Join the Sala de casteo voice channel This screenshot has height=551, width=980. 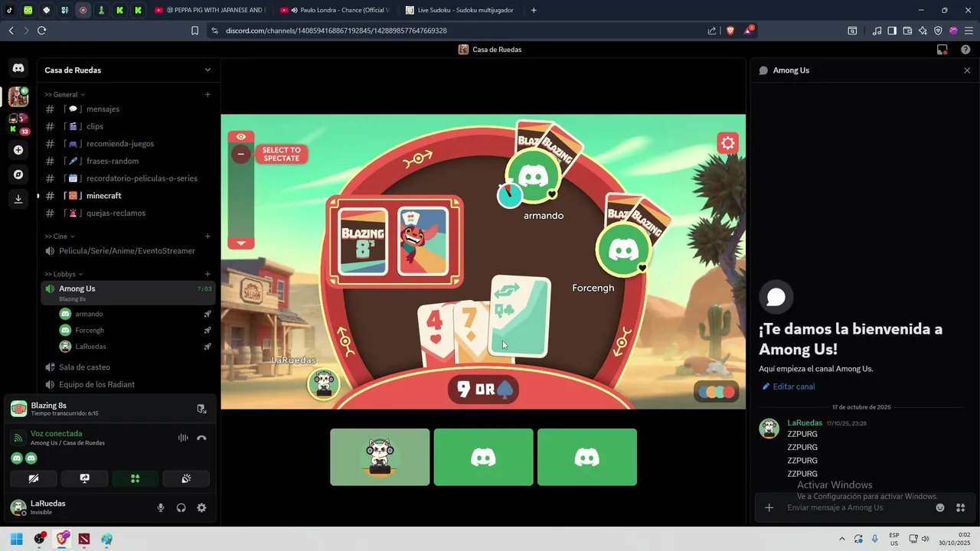click(128, 367)
